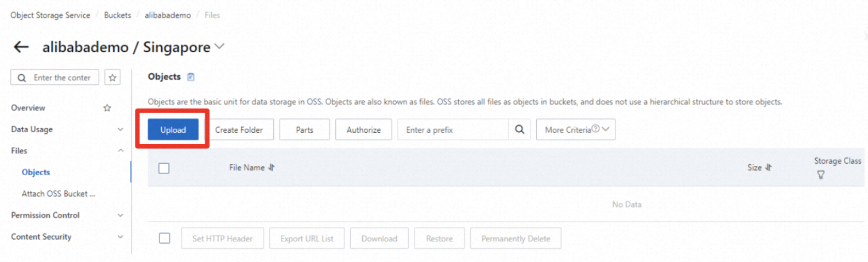Click the help icon in More Criteria
The height and width of the screenshot is (262, 868).
[595, 129]
